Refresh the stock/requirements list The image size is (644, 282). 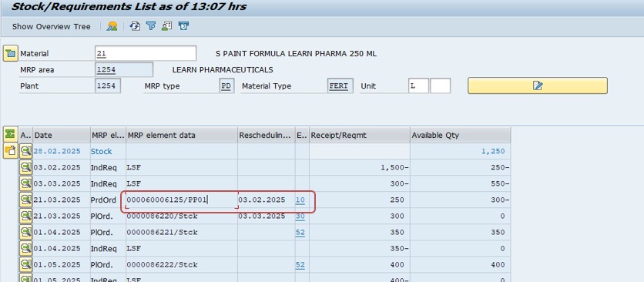135,26
